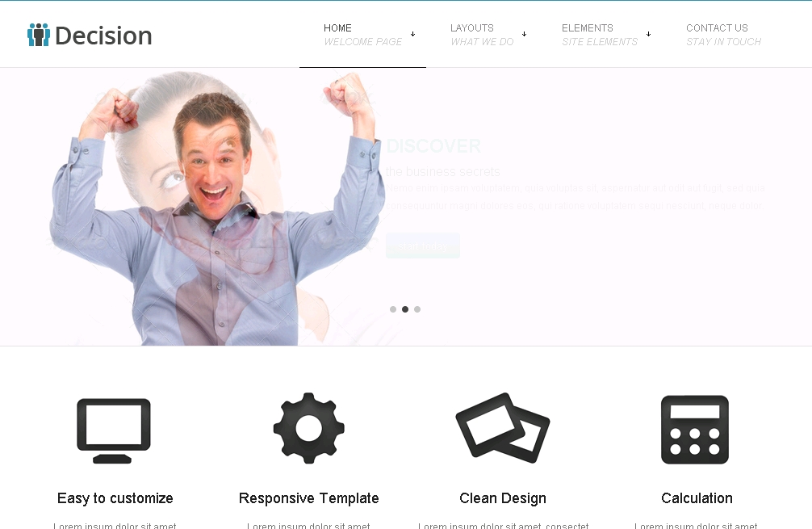Click the overlapping photos icon for Clean Design
This screenshot has height=529, width=812.
coord(502,428)
